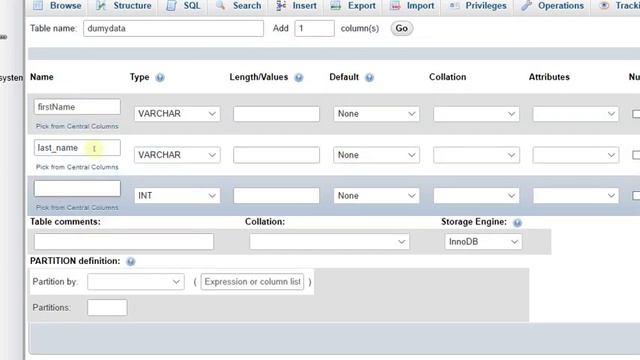The width and height of the screenshot is (640, 360).
Task: Click Length/Values field for the INT row
Action: click(276, 196)
